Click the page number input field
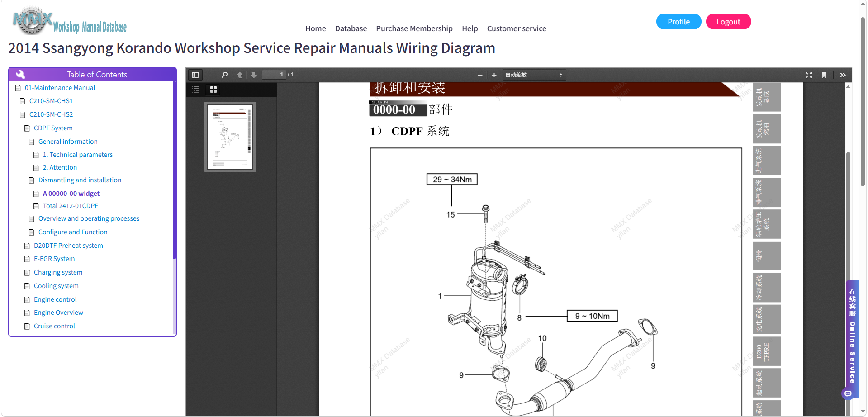The width and height of the screenshot is (868, 417). [x=274, y=75]
